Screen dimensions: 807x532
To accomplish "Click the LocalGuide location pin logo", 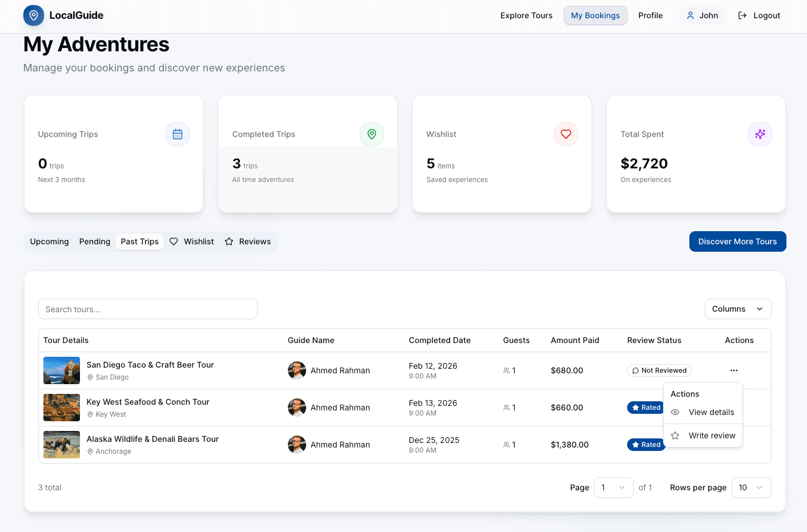I will (x=33, y=15).
